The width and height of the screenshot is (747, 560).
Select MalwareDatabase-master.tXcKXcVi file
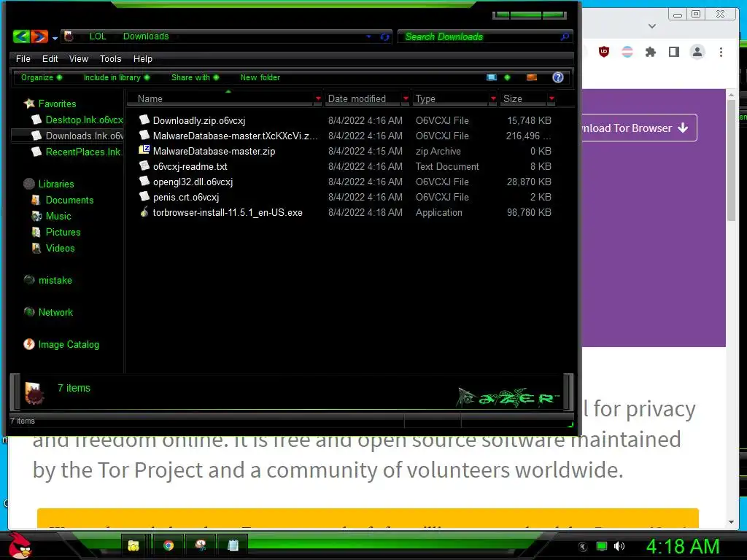click(x=235, y=136)
